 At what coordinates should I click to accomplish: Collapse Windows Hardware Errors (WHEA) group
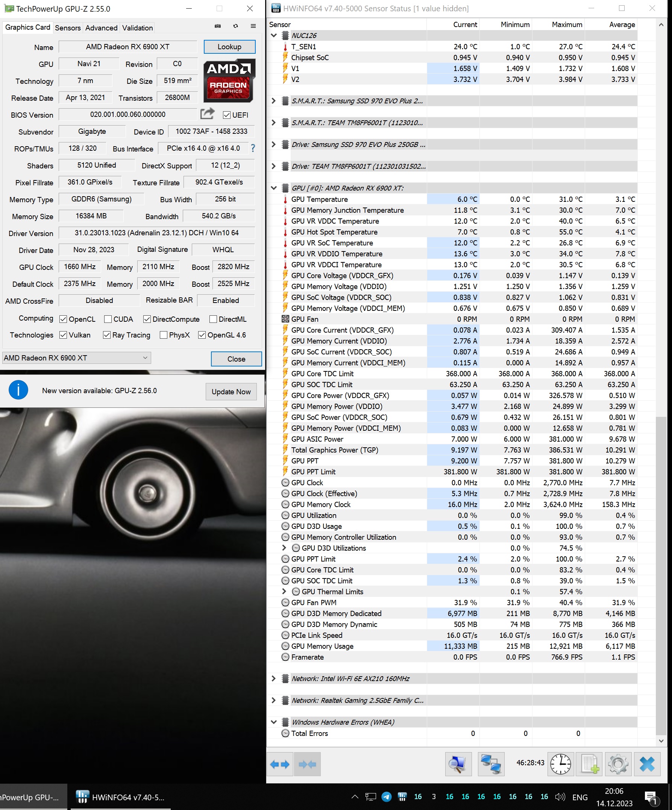point(274,722)
